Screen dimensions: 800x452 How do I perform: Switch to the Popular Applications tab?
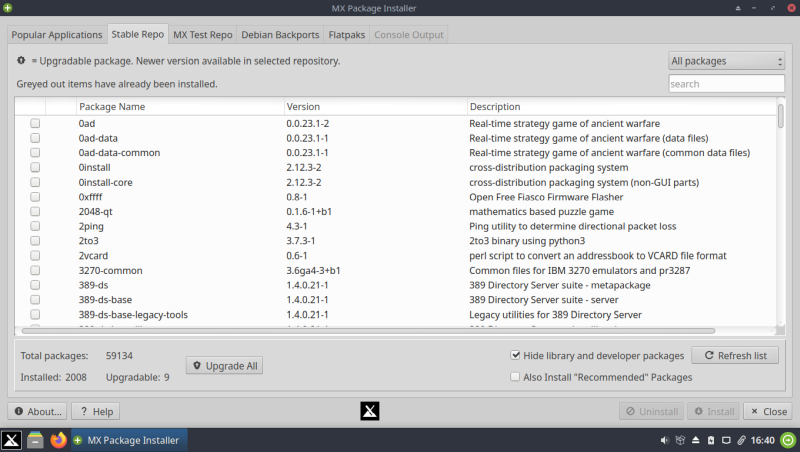tap(57, 35)
